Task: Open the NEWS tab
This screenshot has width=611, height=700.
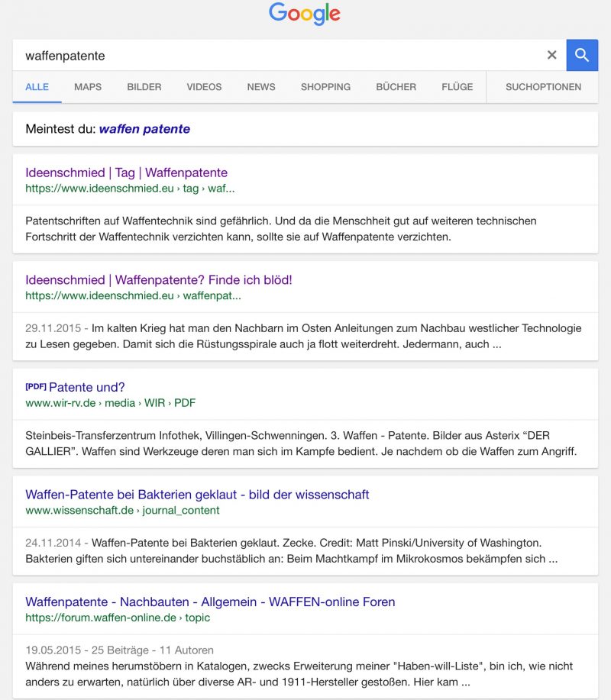Action: pyautogui.click(x=261, y=87)
